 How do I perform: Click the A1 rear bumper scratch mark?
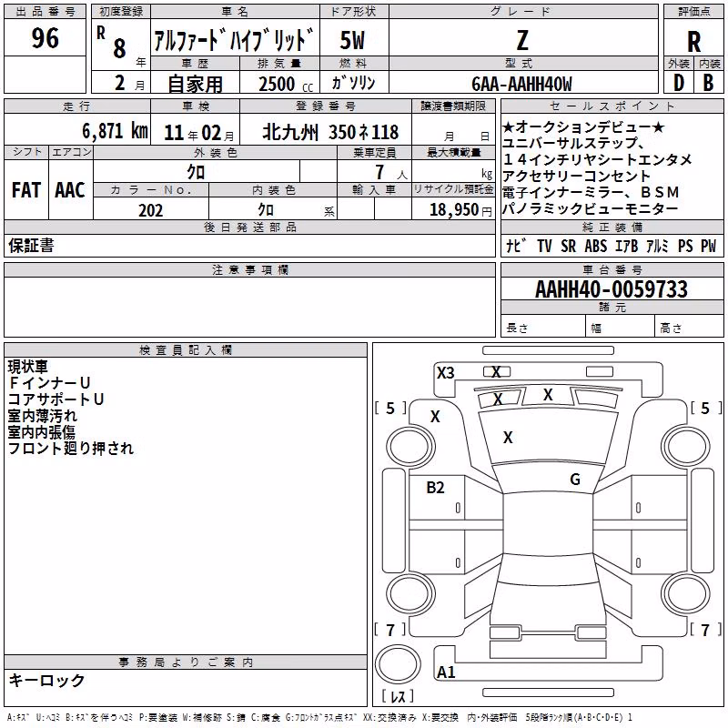pos(446,672)
